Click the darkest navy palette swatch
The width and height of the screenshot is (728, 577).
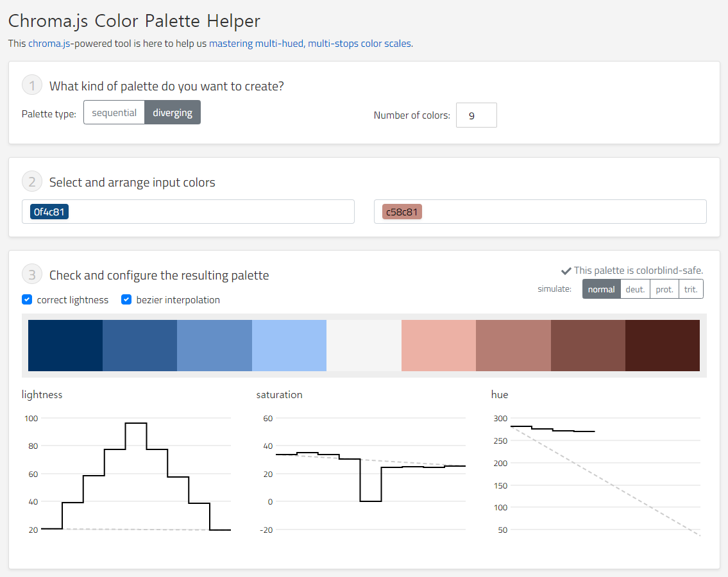pyautogui.click(x=65, y=346)
